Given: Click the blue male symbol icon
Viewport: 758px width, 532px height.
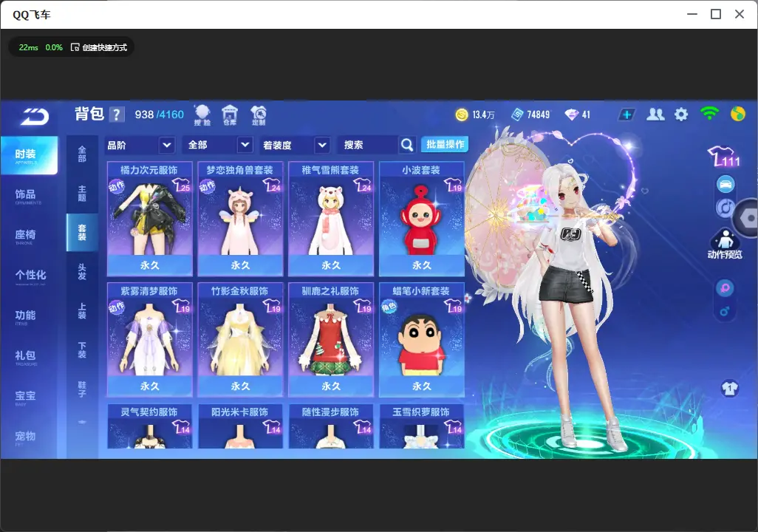Looking at the screenshot, I should 724,312.
